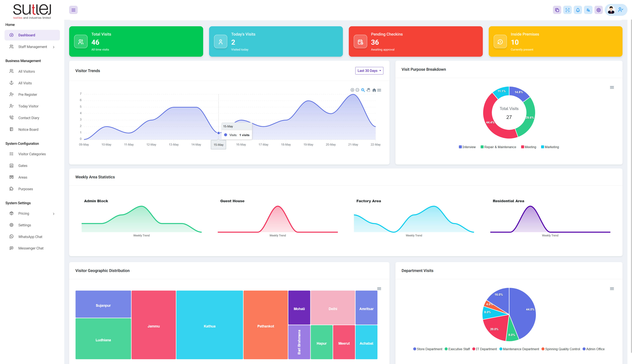Reset chart zoom with home icon
The height and width of the screenshot is (364, 632).
point(374,90)
